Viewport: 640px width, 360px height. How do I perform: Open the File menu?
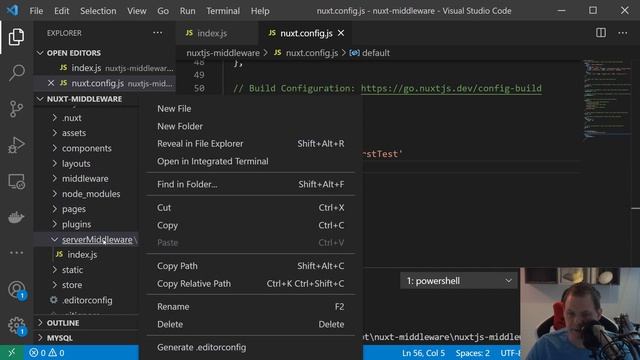point(36,11)
